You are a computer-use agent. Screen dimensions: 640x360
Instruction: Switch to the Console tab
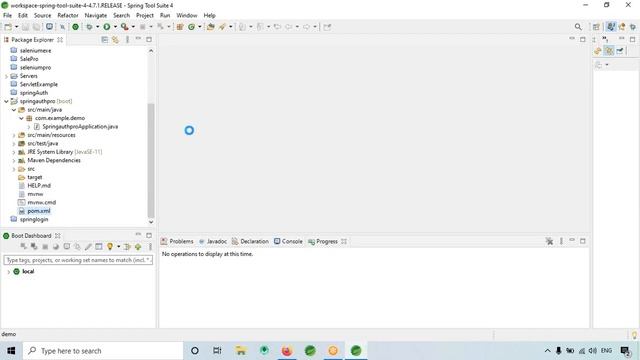point(288,241)
